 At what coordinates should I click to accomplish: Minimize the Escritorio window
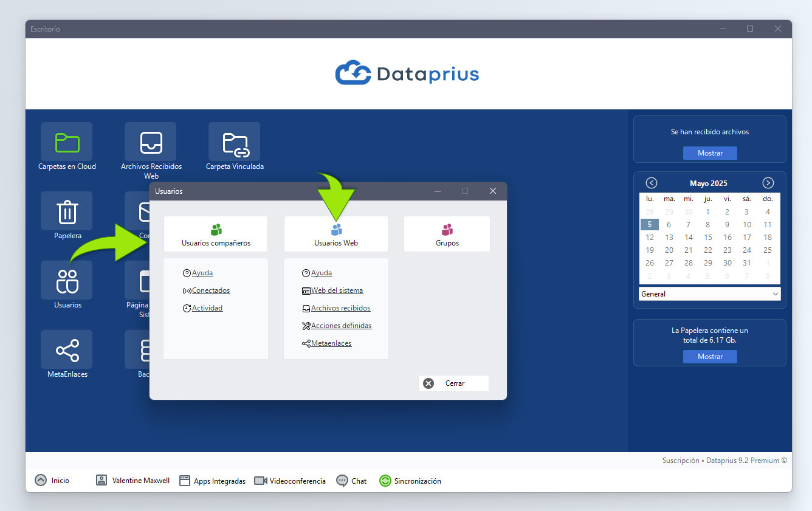tap(722, 29)
